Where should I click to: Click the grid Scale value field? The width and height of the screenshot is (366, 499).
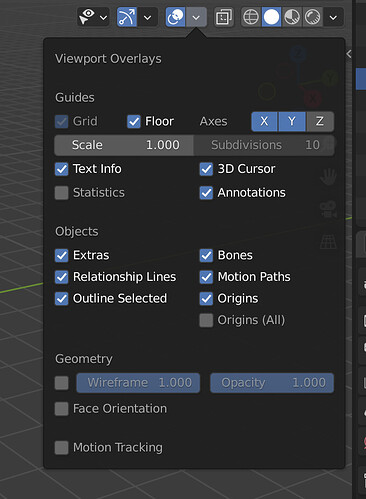(x=124, y=145)
